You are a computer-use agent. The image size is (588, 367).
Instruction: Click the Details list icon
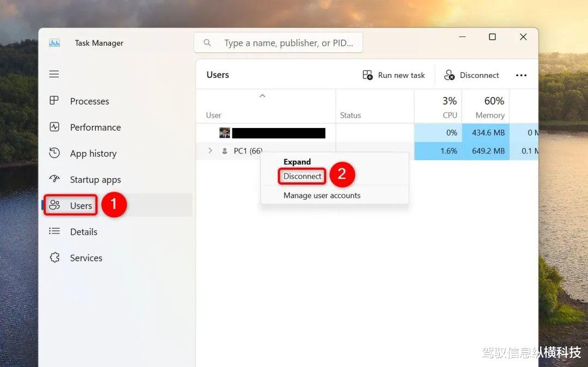(54, 231)
